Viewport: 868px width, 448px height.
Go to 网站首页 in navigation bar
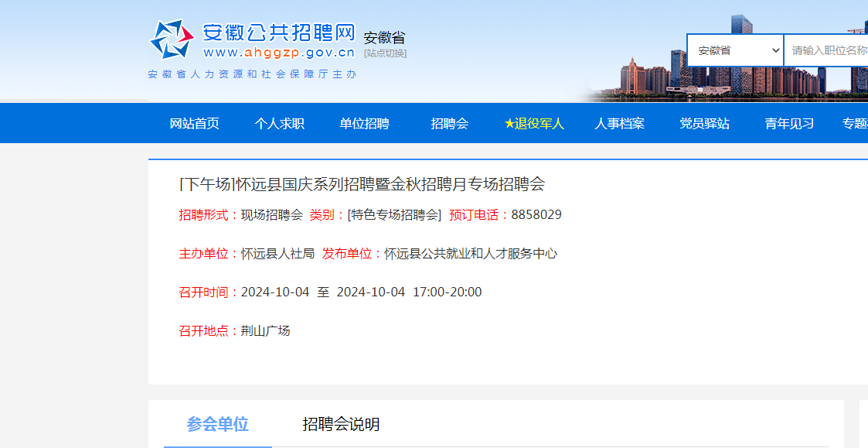click(x=194, y=124)
